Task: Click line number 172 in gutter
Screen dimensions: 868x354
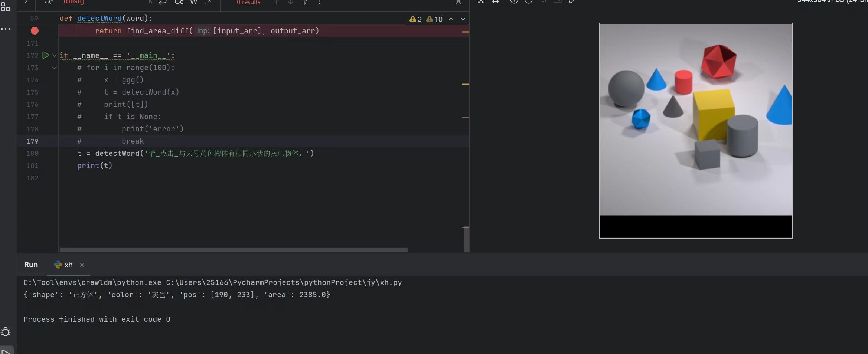Action: point(32,56)
